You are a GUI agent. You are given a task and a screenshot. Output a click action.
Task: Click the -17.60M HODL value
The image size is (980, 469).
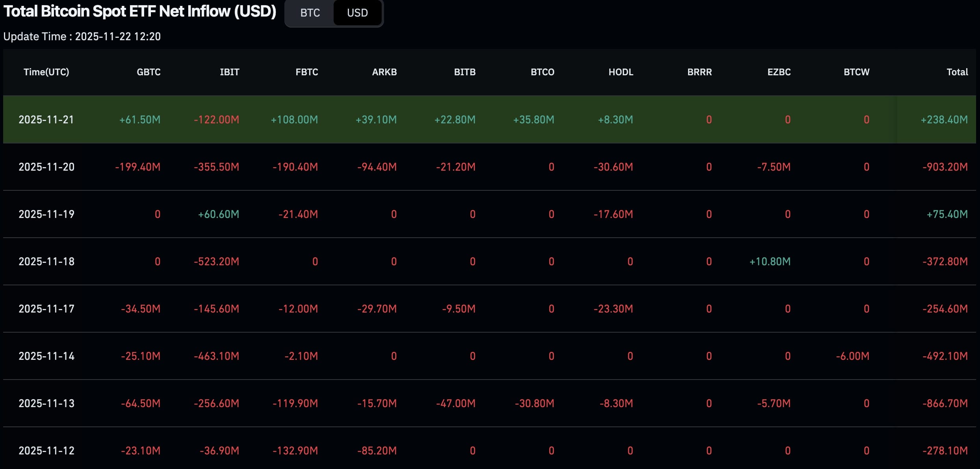pyautogui.click(x=613, y=214)
